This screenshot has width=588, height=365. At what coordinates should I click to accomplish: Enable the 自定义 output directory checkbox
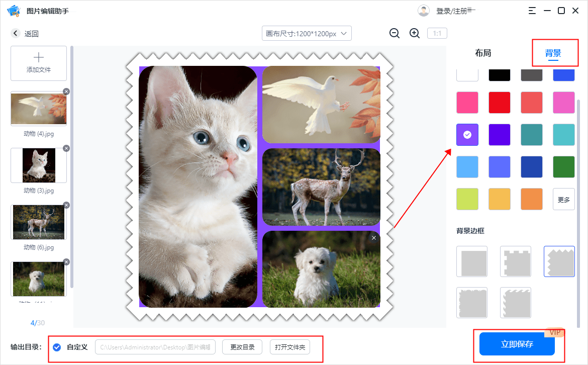point(57,347)
